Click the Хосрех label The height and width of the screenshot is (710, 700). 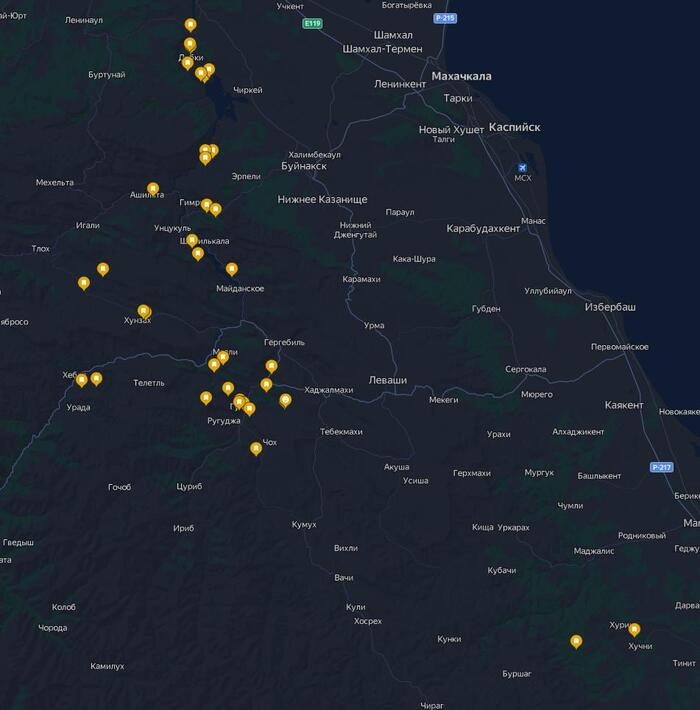pyautogui.click(x=368, y=621)
